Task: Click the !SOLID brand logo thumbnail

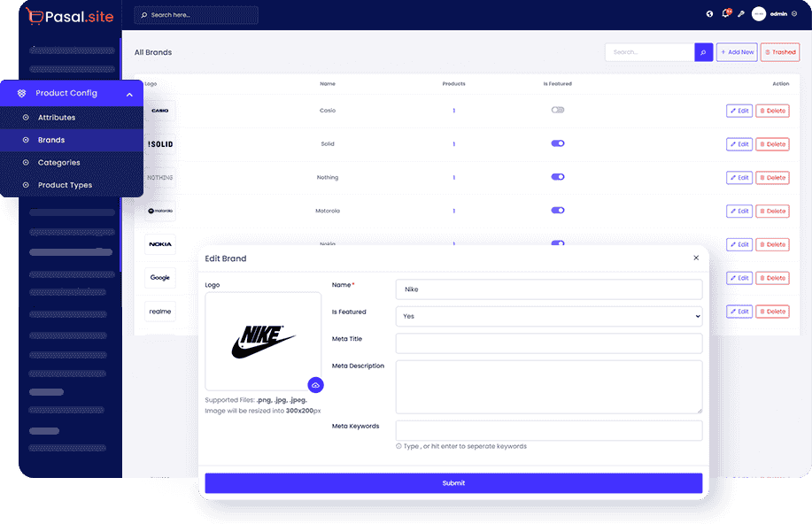Action: coord(160,144)
